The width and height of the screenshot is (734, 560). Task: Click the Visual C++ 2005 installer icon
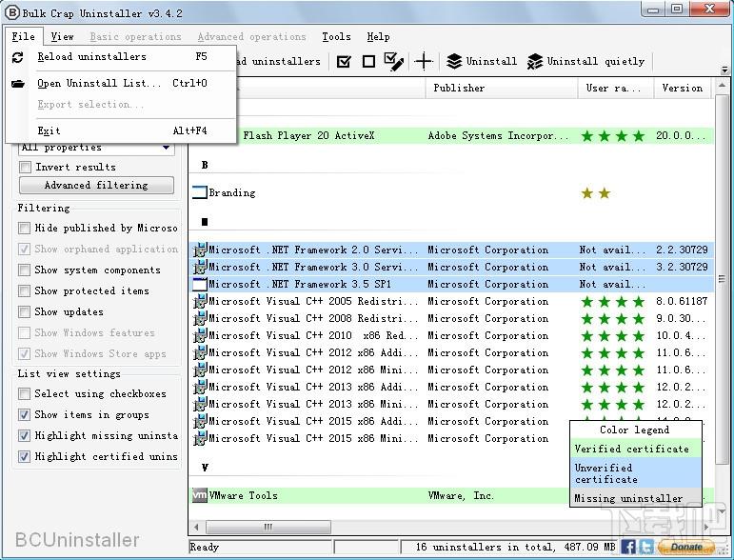pos(200,301)
